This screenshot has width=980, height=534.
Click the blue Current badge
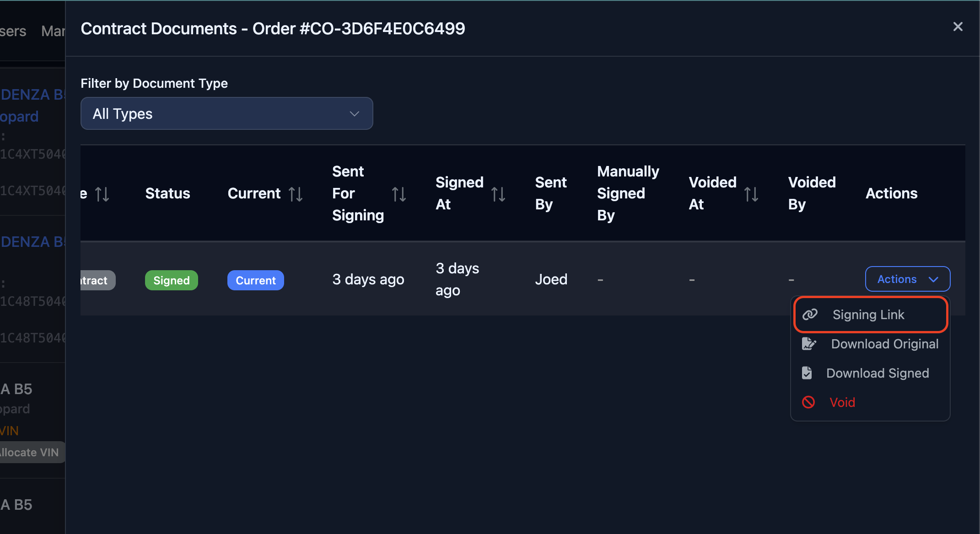(256, 280)
